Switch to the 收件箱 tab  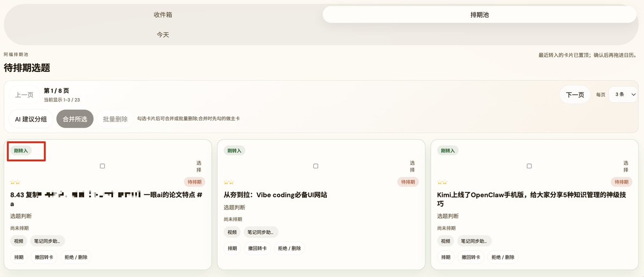pos(163,15)
